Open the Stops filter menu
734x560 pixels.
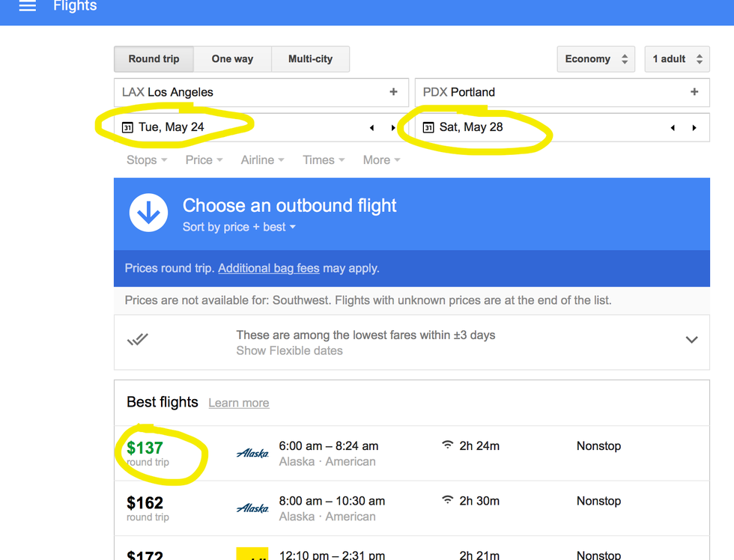point(146,160)
